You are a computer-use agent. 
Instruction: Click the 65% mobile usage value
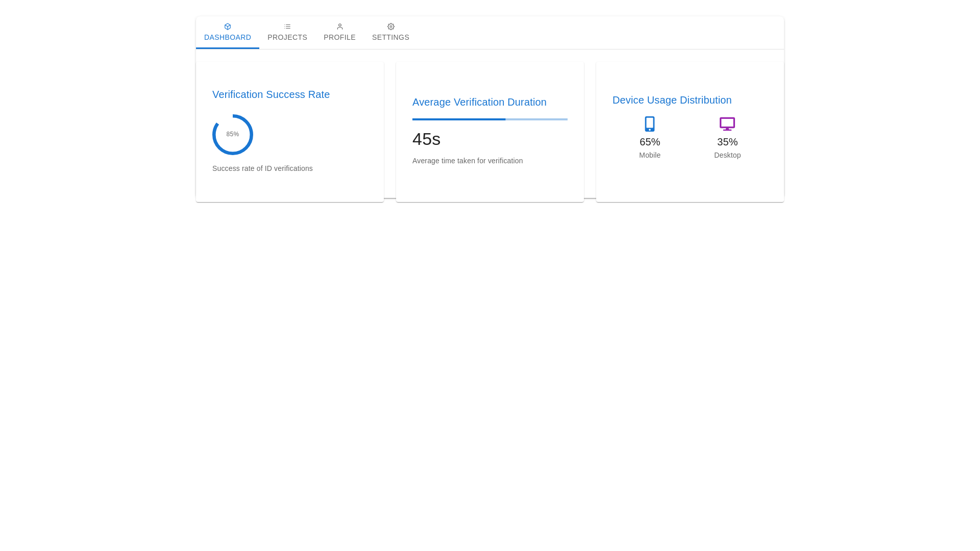[x=650, y=142]
